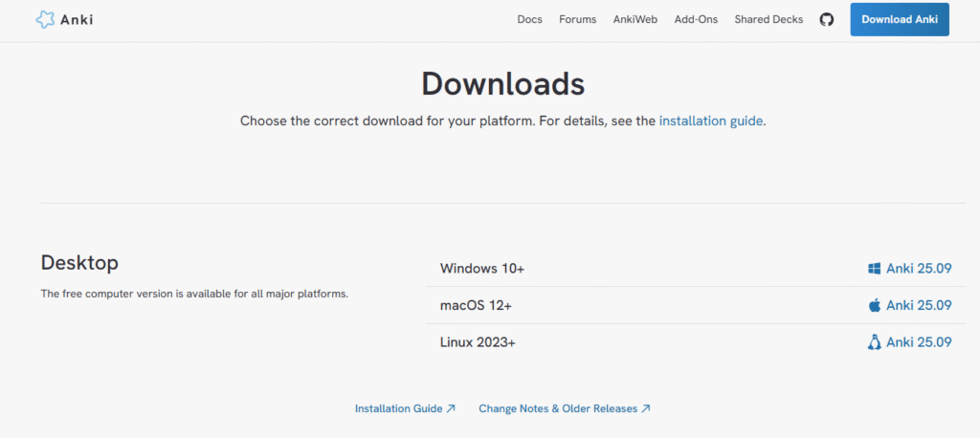Click the Windows 10+ row label

point(482,269)
